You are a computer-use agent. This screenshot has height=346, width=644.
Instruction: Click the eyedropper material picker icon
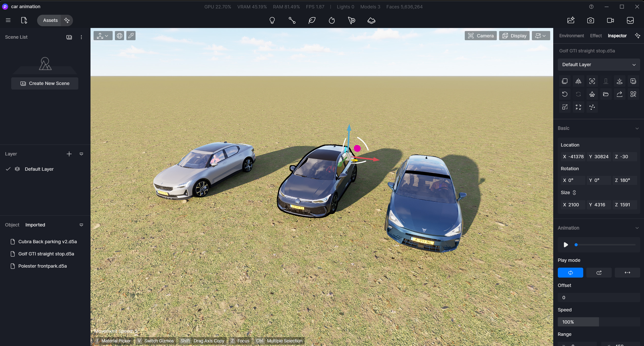(x=131, y=36)
